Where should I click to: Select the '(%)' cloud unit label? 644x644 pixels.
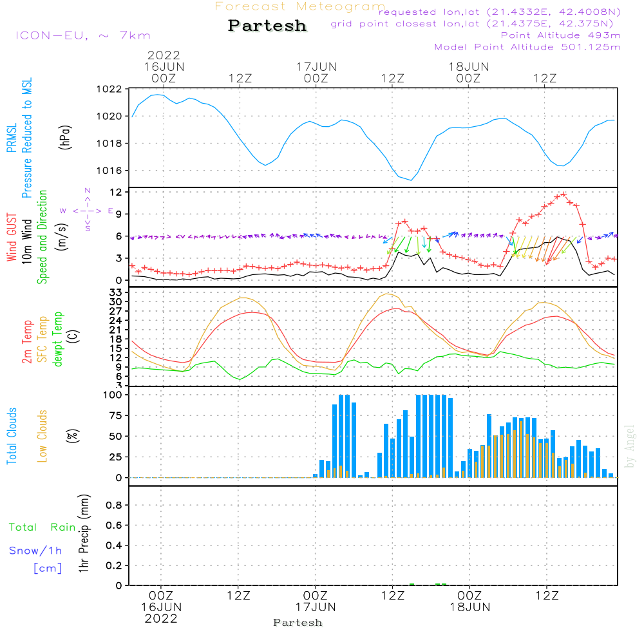(x=72, y=436)
